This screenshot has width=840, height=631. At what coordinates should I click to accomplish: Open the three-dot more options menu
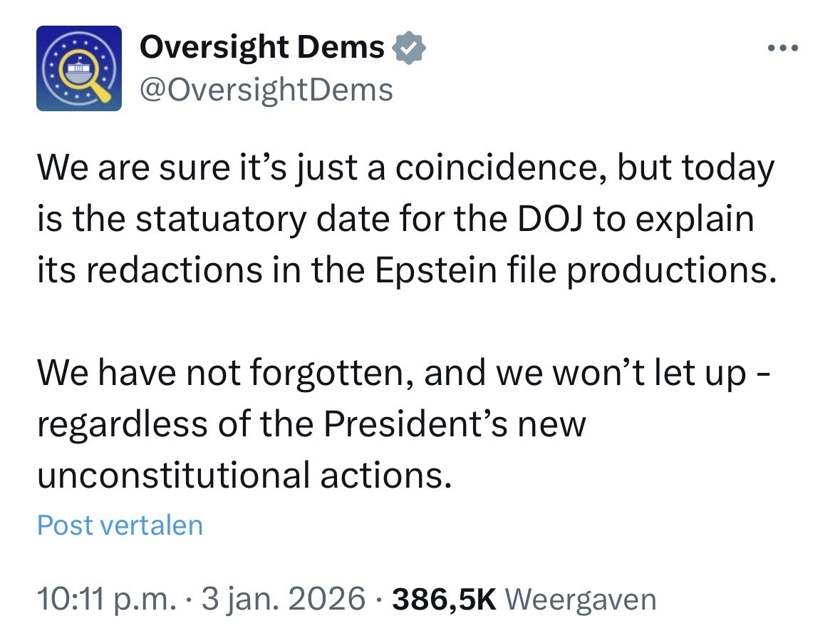(x=784, y=49)
